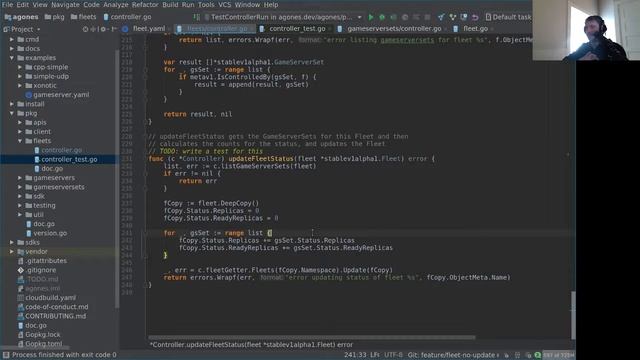Click the collapse all icon in Project panel

pyautogui.click(x=93, y=29)
